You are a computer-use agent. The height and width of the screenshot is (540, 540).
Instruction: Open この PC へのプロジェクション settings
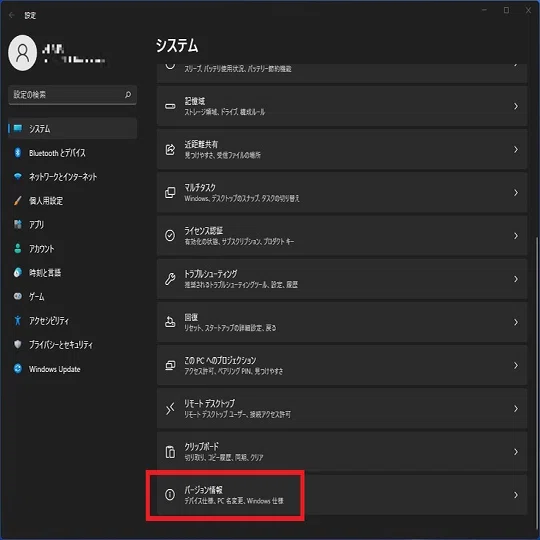click(x=342, y=365)
